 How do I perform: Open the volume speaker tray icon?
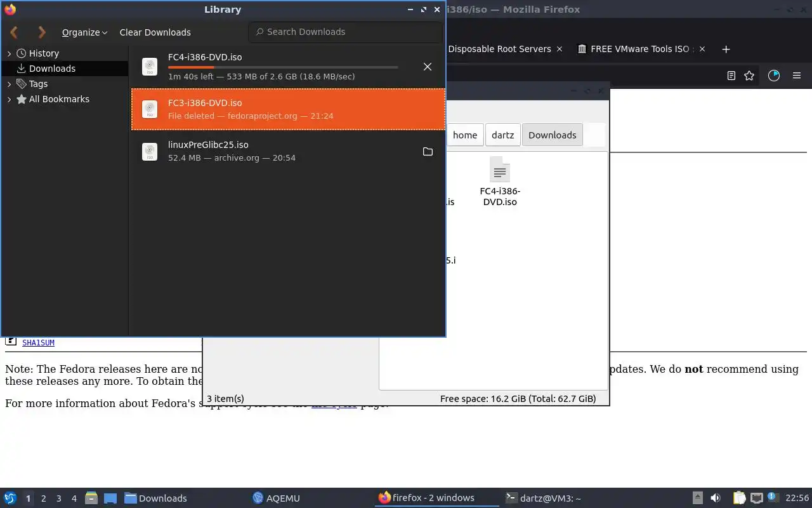[716, 498]
